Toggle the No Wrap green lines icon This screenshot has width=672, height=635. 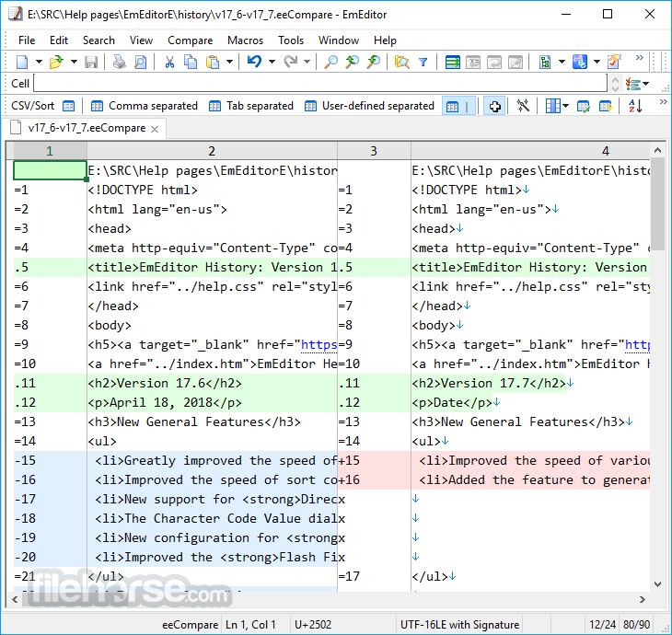point(452,63)
